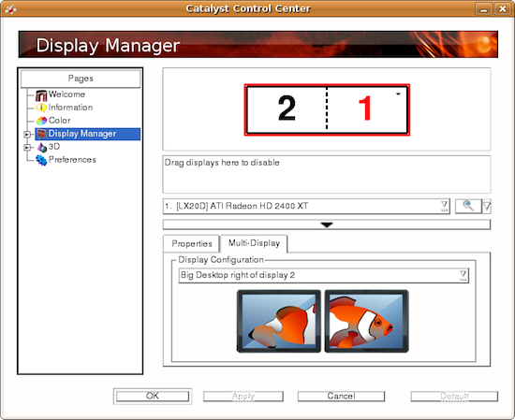Open the Welcome page icon
The image size is (515, 420).
click(x=41, y=95)
